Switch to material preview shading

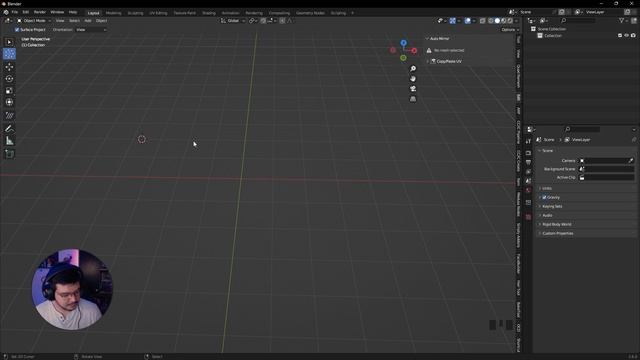tap(504, 20)
